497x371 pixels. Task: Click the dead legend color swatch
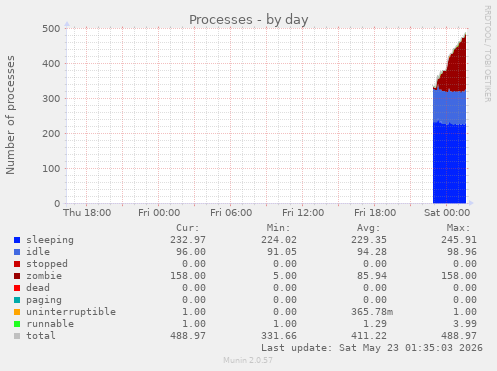point(17,288)
